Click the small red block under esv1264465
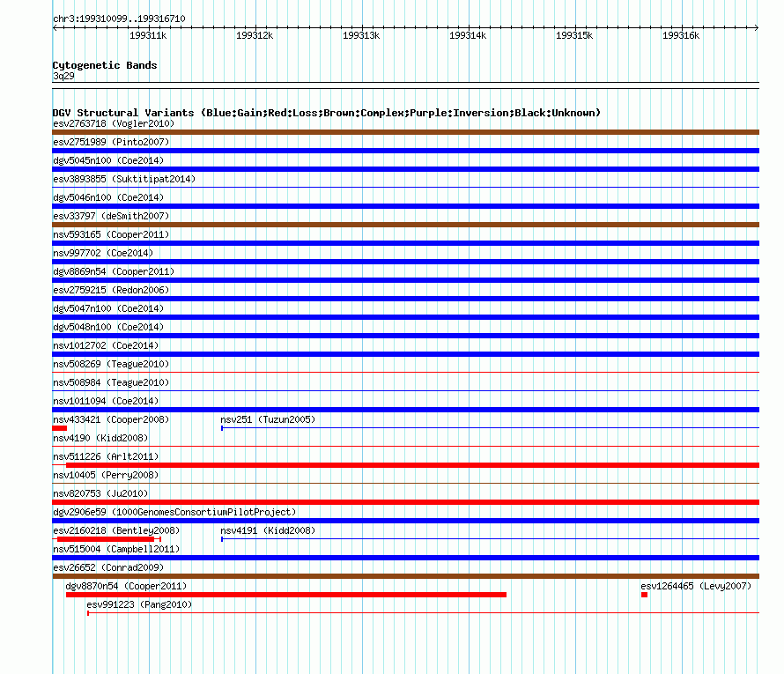Viewport: 784px width, 674px height. [x=644, y=595]
